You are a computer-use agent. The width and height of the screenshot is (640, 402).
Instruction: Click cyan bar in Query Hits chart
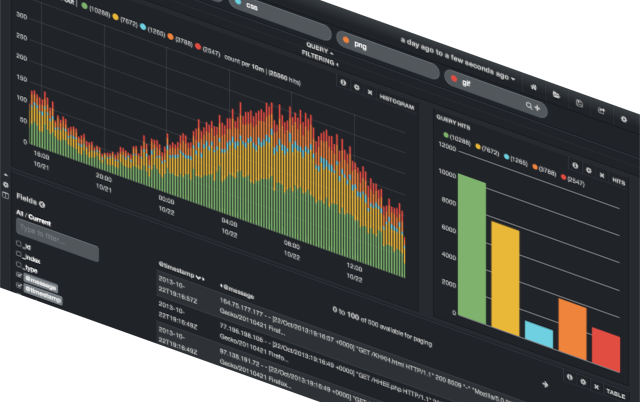tap(539, 334)
